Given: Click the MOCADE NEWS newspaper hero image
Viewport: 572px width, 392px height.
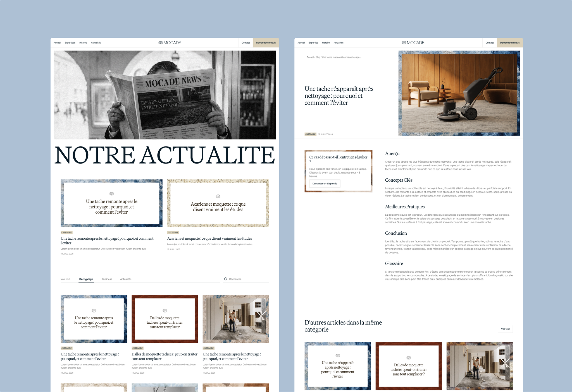Looking at the screenshot, I should (x=165, y=95).
